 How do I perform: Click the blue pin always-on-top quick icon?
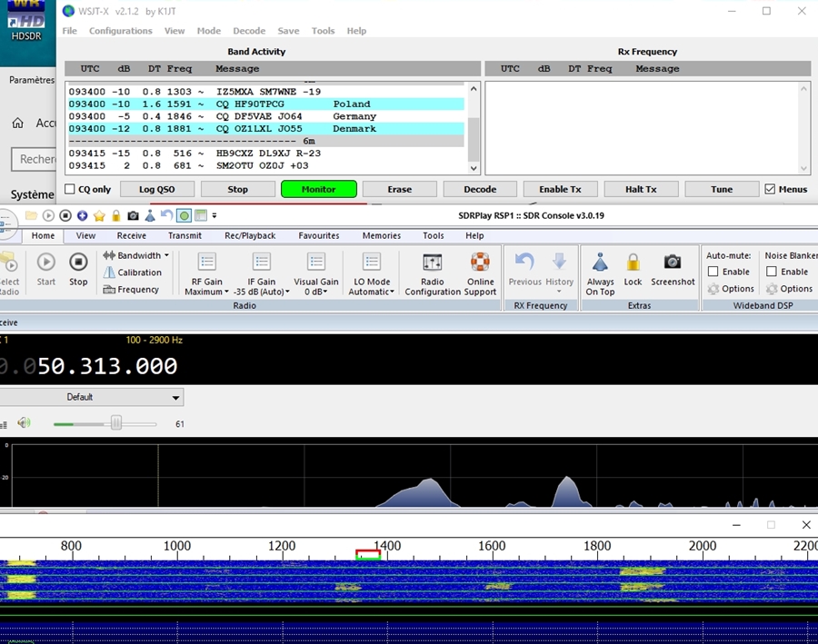(150, 215)
